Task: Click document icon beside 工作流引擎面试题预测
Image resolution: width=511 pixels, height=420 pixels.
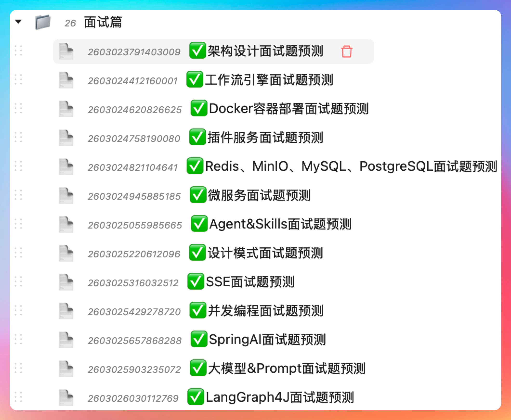Action: [66, 80]
